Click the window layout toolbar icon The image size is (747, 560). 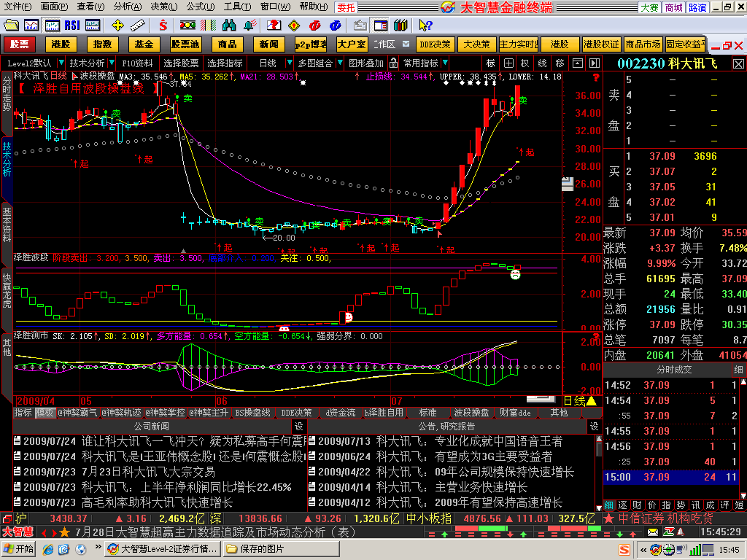381,26
